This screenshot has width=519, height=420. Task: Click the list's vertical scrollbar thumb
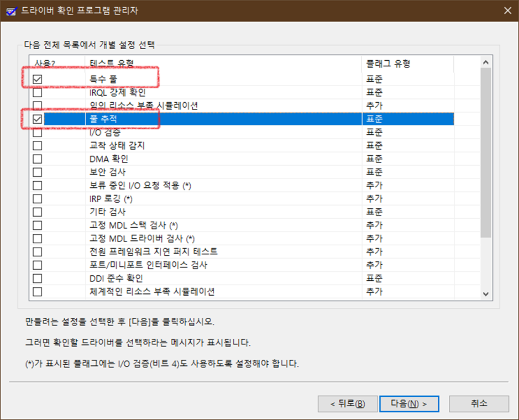(x=486, y=153)
